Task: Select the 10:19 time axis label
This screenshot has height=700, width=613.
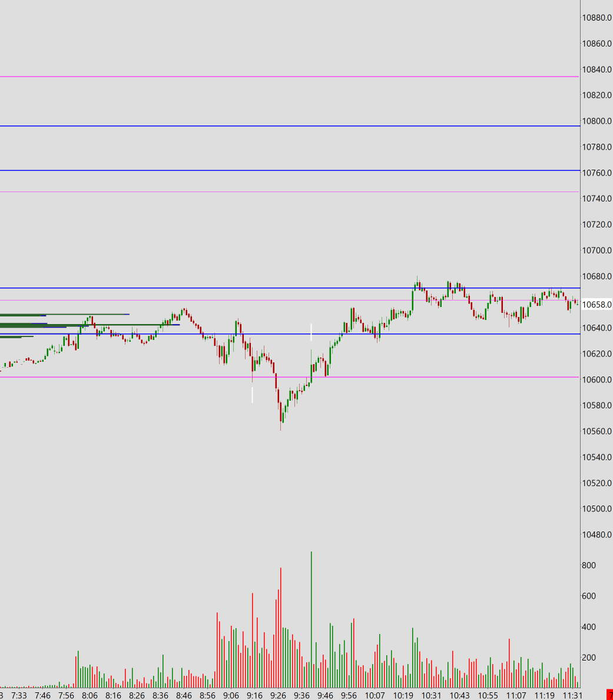Action: [x=403, y=695]
